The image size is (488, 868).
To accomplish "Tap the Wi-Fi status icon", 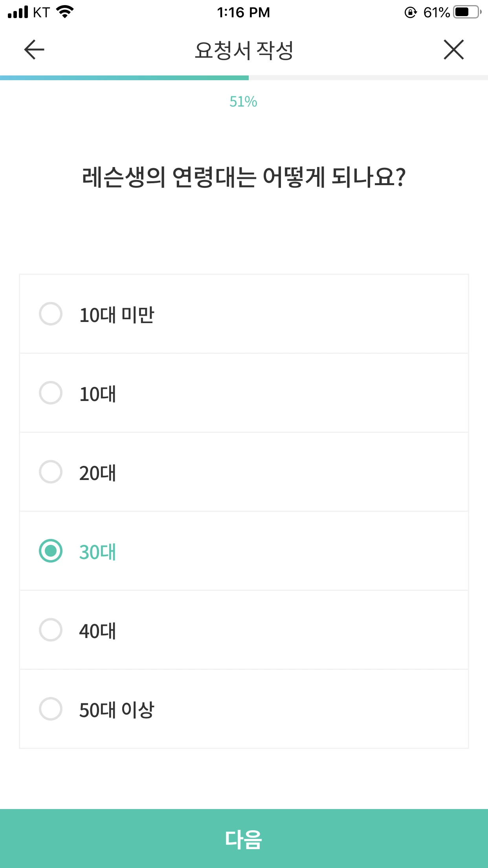I will click(65, 12).
